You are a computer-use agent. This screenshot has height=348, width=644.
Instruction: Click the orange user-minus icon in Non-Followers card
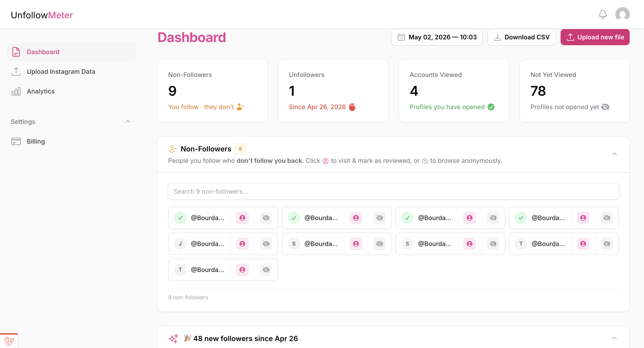click(x=240, y=107)
